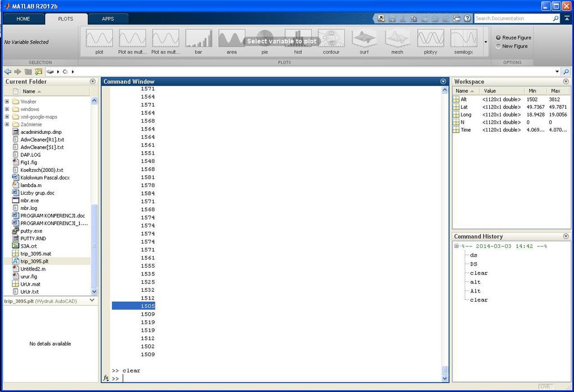
Task: Switch to the HOME tab
Action: (23, 18)
